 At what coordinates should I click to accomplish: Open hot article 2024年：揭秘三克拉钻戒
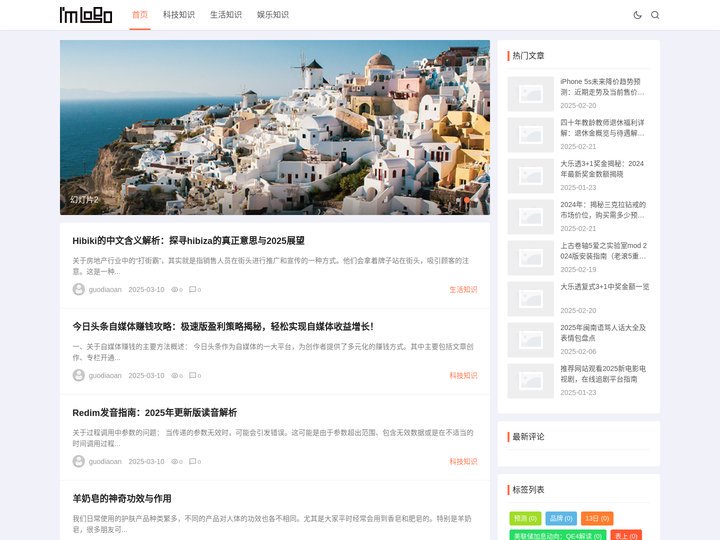(603, 210)
